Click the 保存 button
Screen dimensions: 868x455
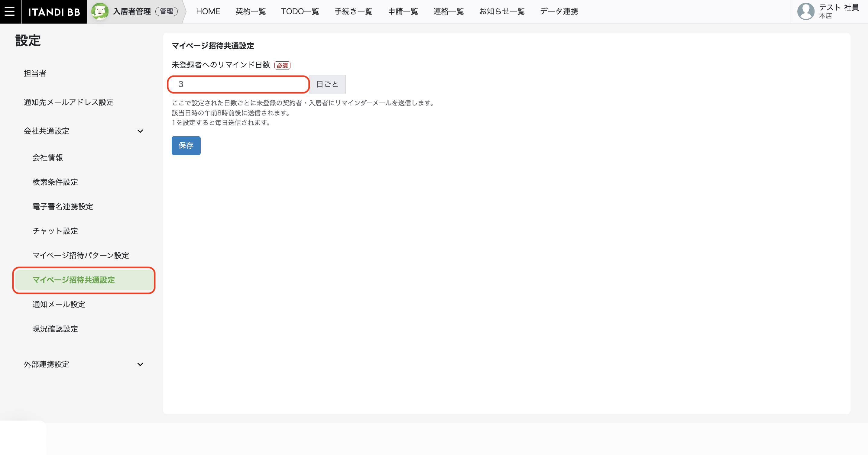tap(186, 146)
